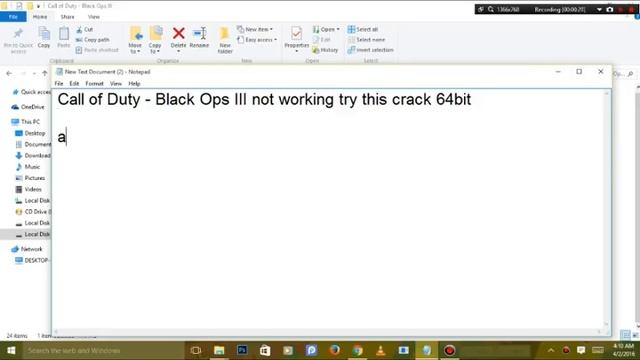Click History in the Open group
Image resolution: width=640 pixels, height=360 pixels.
point(325,50)
